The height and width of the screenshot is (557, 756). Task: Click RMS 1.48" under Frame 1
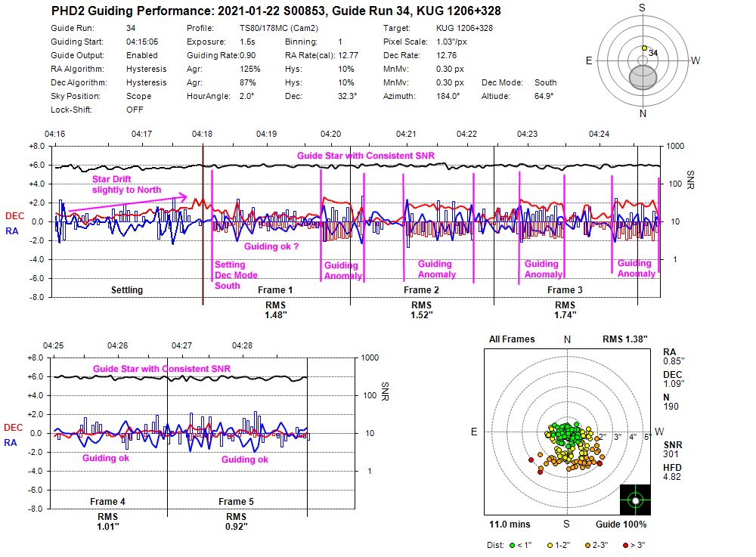(x=275, y=310)
